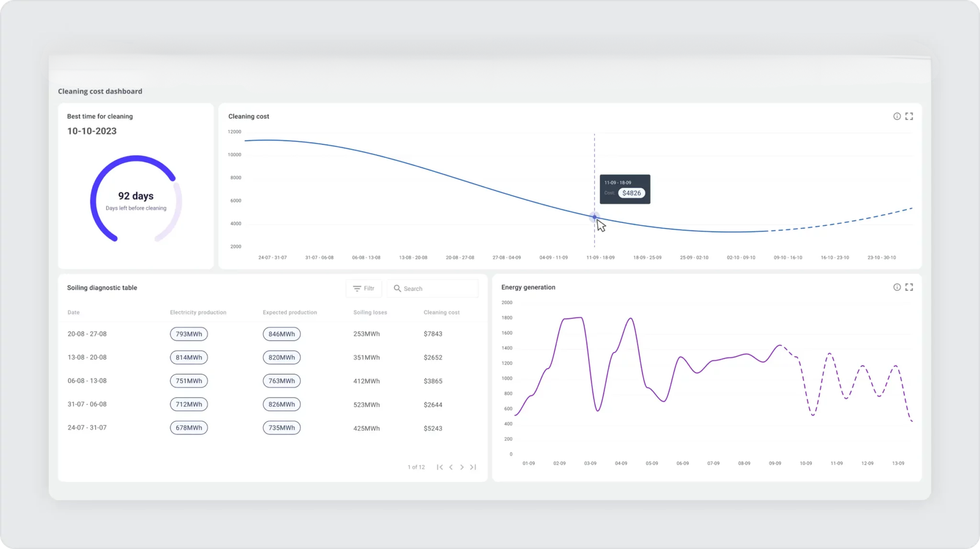The height and width of the screenshot is (549, 980).
Task: Select the 826MWh expected pill
Action: 282,405
